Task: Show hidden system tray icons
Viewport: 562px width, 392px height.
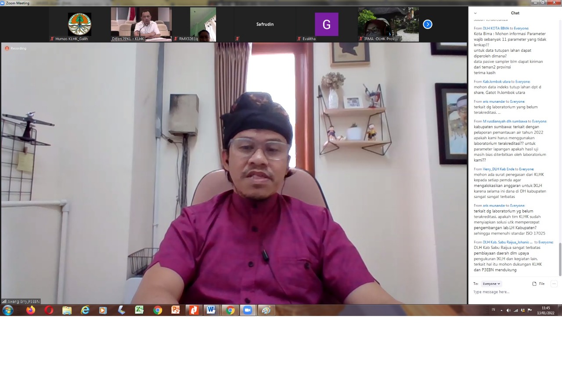Action: pos(501,310)
